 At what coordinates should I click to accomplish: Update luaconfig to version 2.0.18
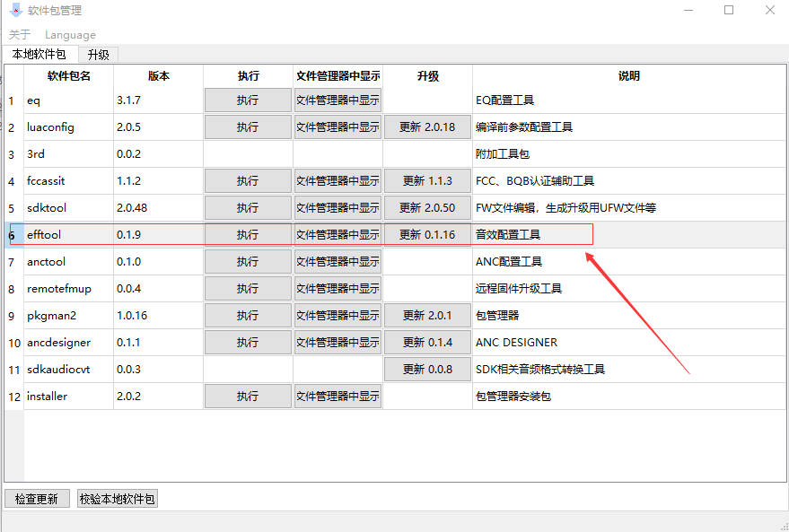click(427, 127)
